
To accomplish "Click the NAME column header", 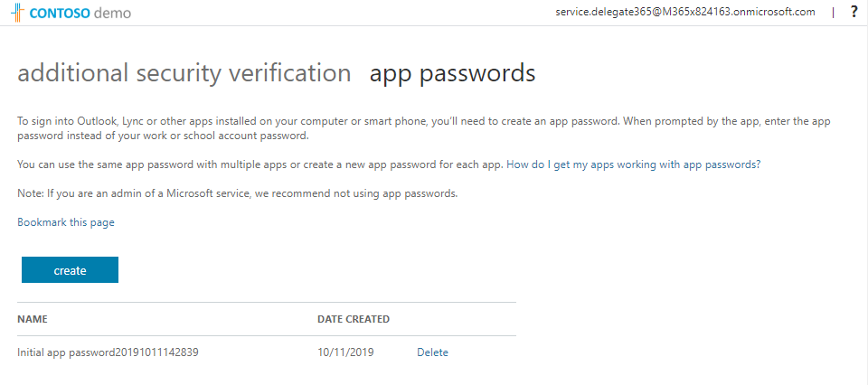I will tap(33, 319).
